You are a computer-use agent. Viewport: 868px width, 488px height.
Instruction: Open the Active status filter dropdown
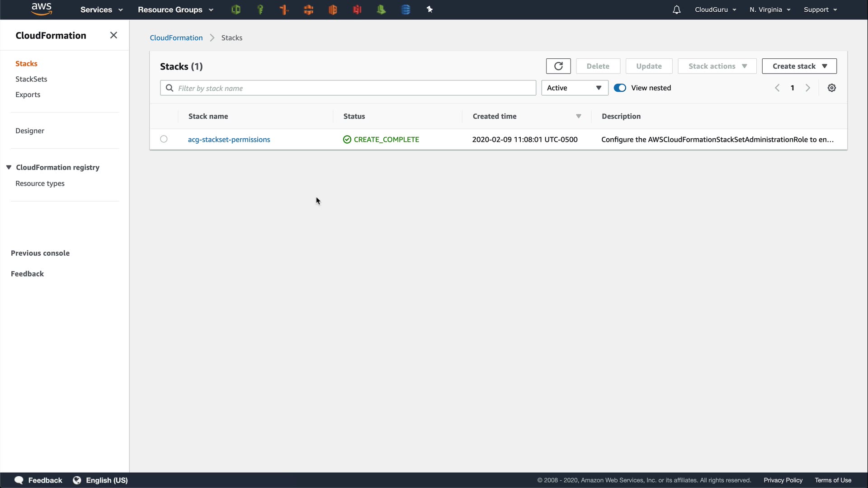[574, 88]
